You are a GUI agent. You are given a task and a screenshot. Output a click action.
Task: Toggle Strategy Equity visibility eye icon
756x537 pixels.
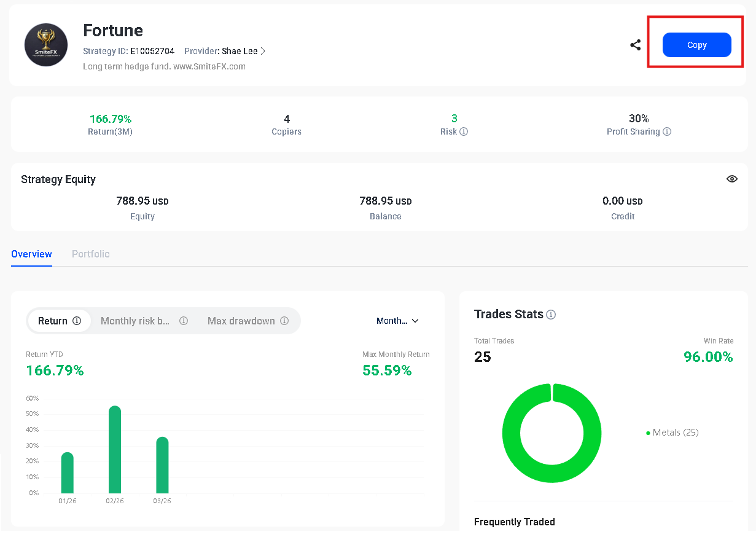point(731,179)
